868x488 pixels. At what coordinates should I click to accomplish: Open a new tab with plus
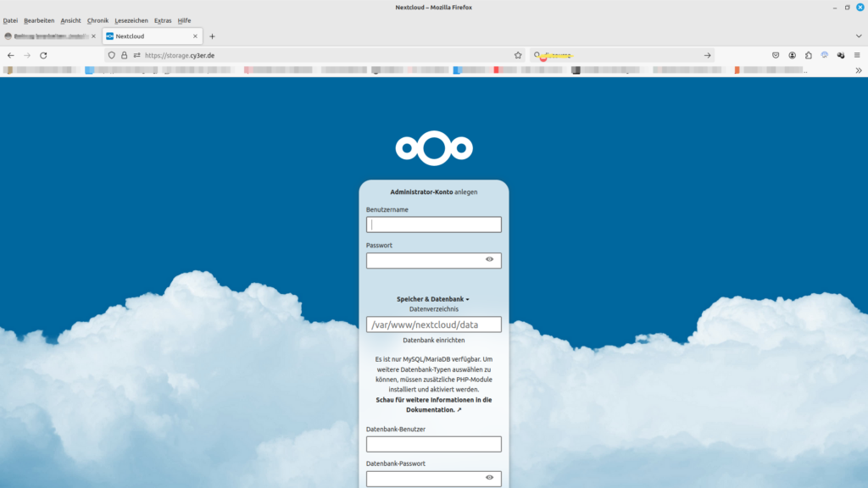(x=212, y=36)
